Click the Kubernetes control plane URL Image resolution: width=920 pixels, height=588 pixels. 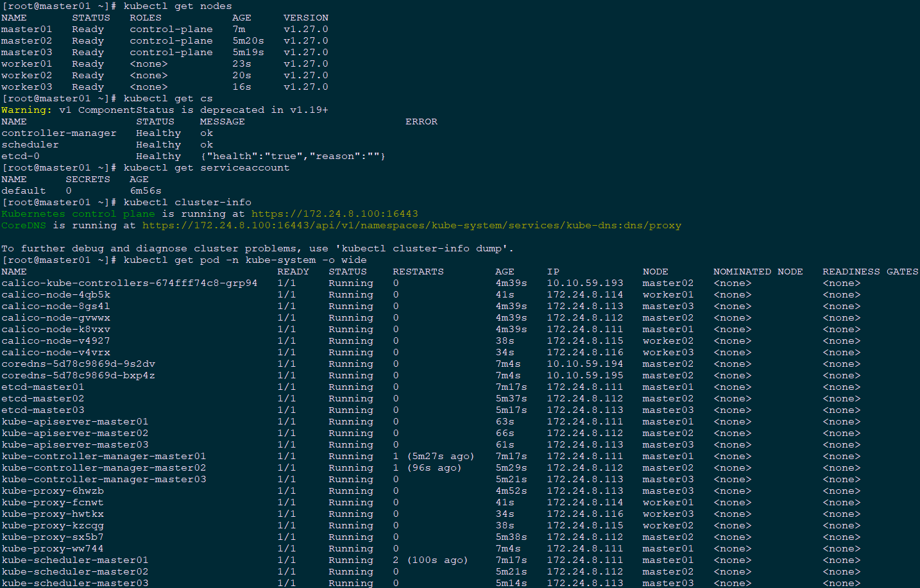[334, 214]
